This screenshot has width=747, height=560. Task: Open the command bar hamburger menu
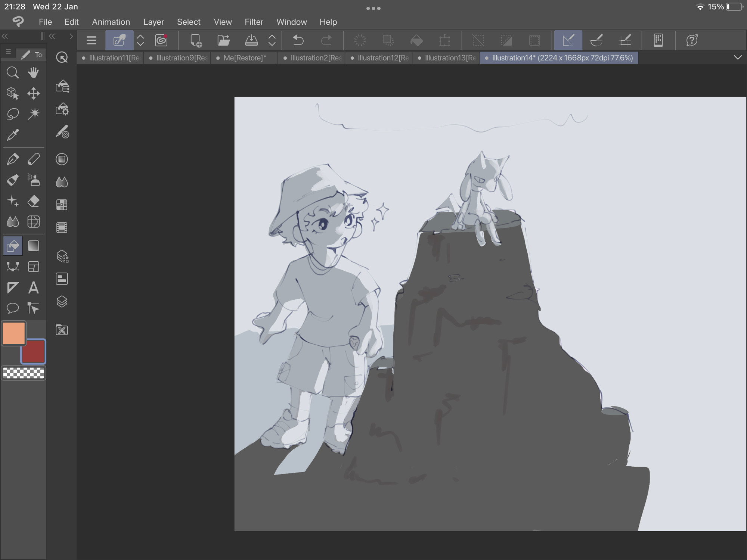pos(91,40)
